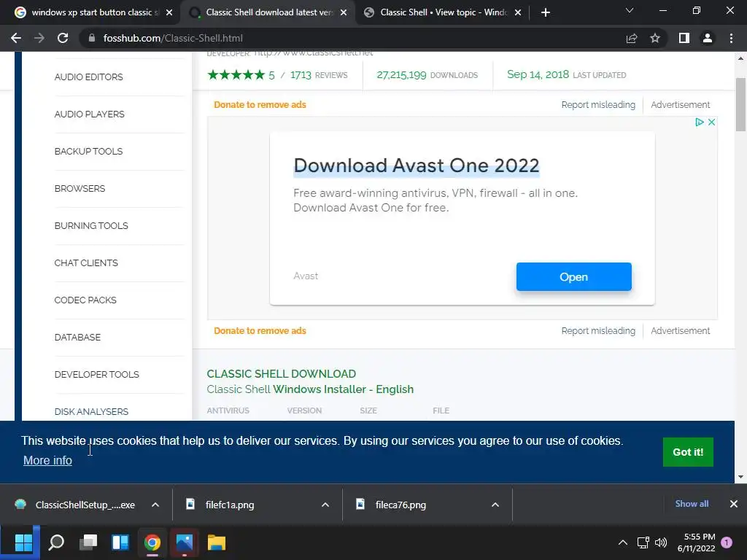Click the page vertical scrollbar thumb
Screen dimensions: 747x560
click(740, 104)
